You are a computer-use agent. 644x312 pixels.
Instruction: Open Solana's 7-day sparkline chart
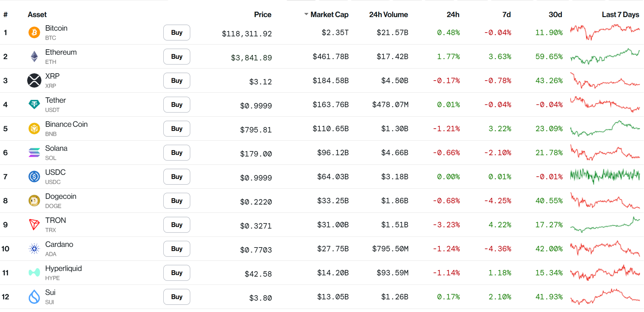(x=605, y=152)
